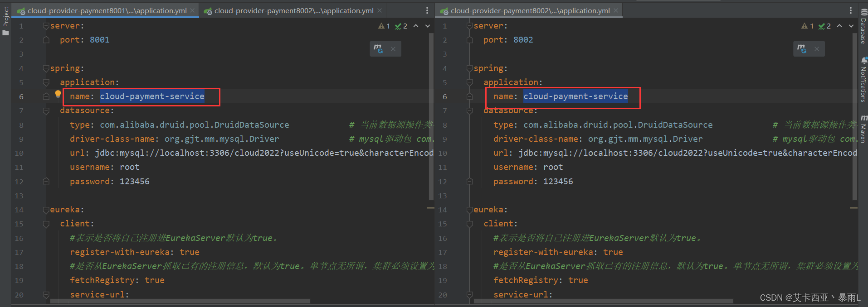Click line number 3 in port 8002 editor gutter
Viewport: 868px width, 307px height.
tap(444, 54)
